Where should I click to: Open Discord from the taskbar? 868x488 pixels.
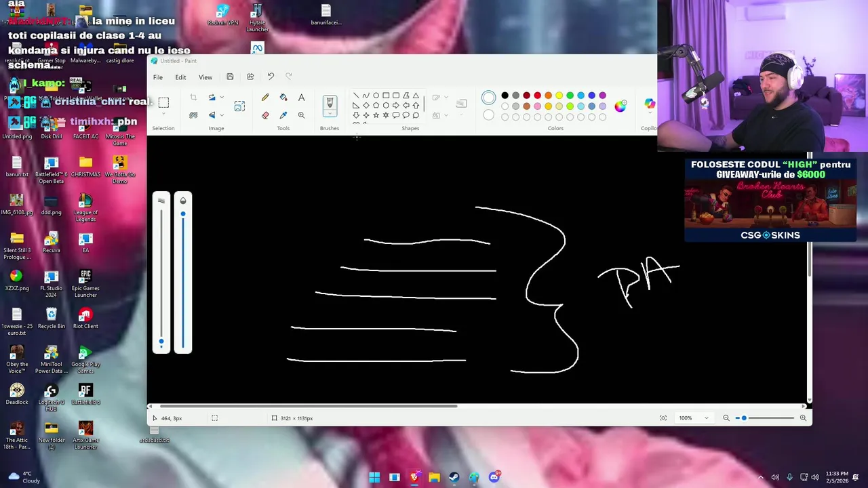click(494, 477)
